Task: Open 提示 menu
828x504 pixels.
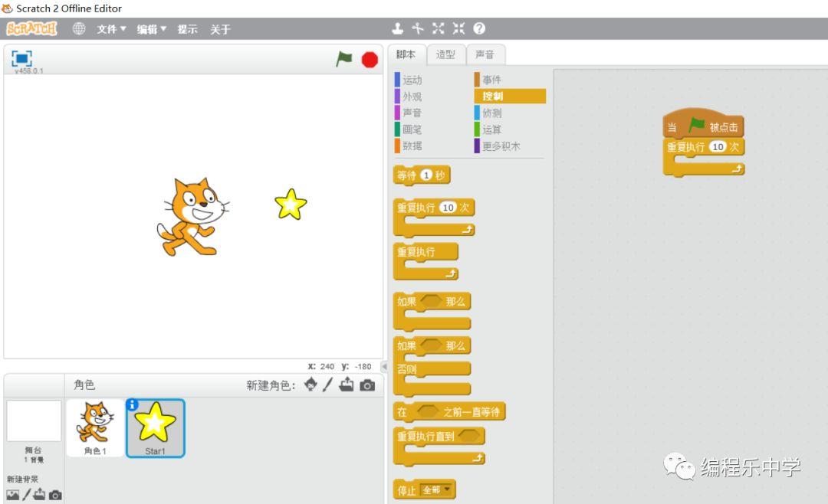Action: (188, 29)
